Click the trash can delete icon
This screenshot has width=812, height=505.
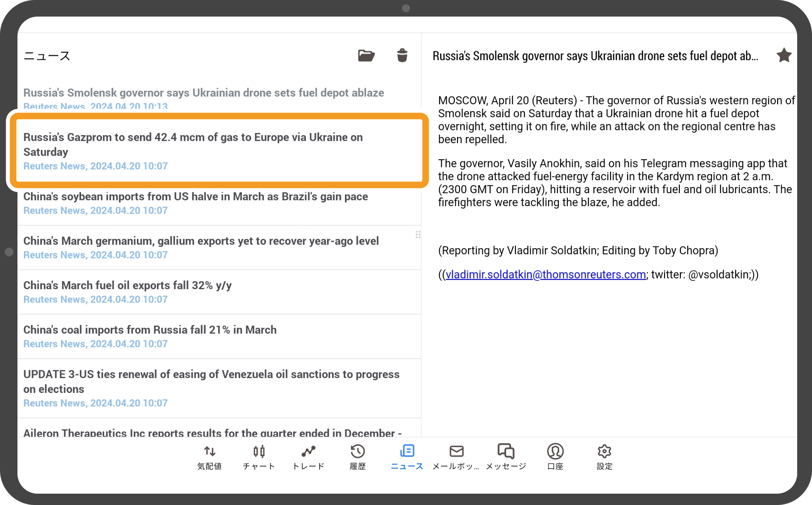(402, 56)
